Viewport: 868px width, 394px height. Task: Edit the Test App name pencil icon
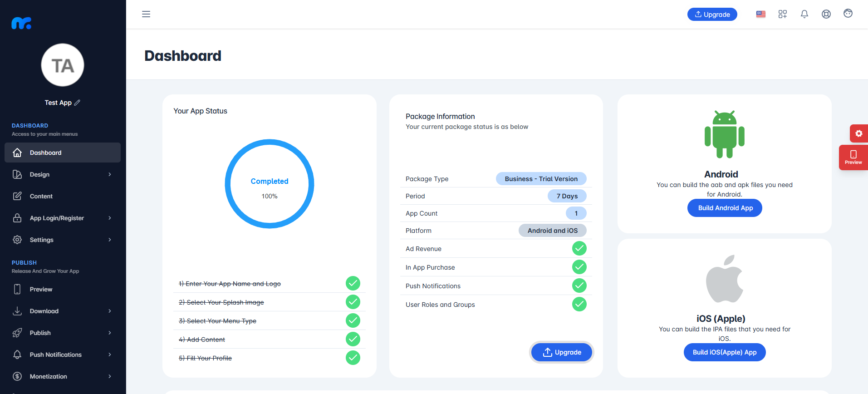pyautogui.click(x=77, y=103)
